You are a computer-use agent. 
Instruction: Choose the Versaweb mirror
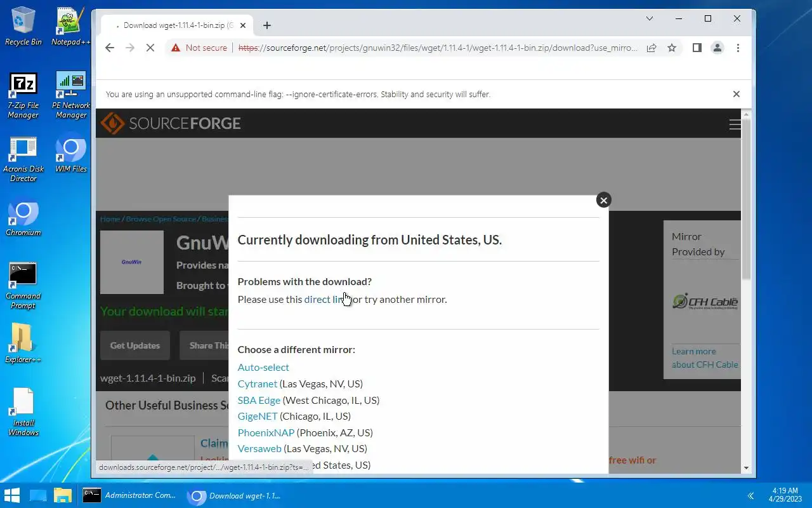259,448
